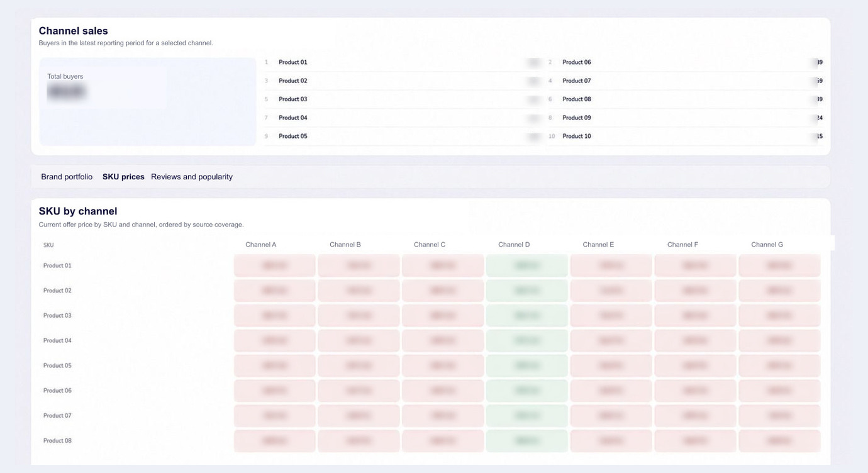This screenshot has height=473, width=868.
Task: Select Product 05 row label in SKU table
Action: coord(57,365)
